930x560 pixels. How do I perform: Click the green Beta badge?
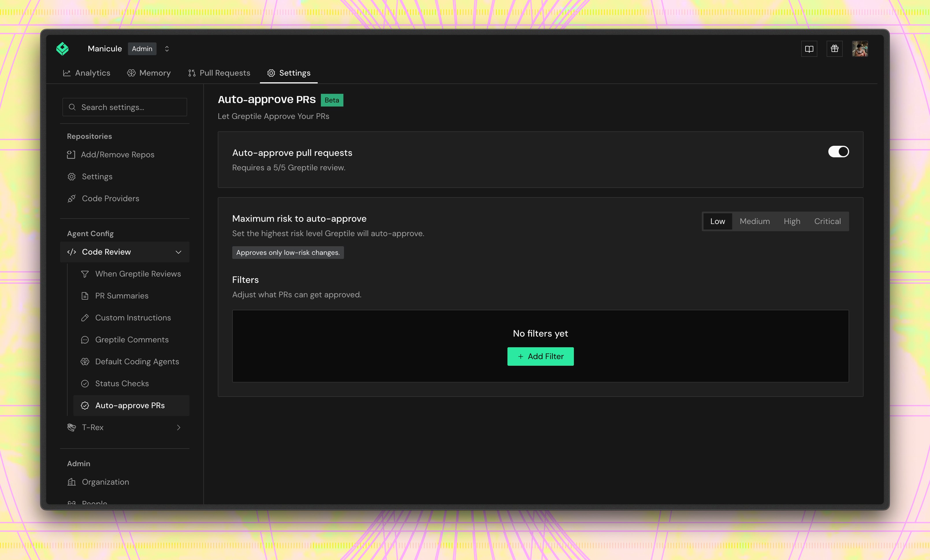332,100
